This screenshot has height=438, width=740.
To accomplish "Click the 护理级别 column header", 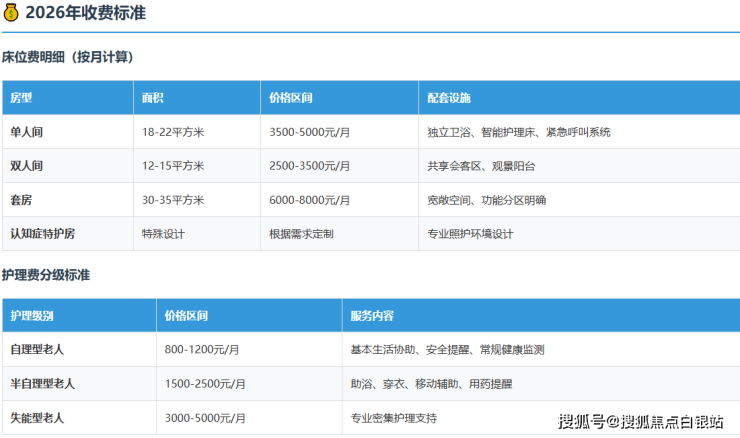I will 32,316.
